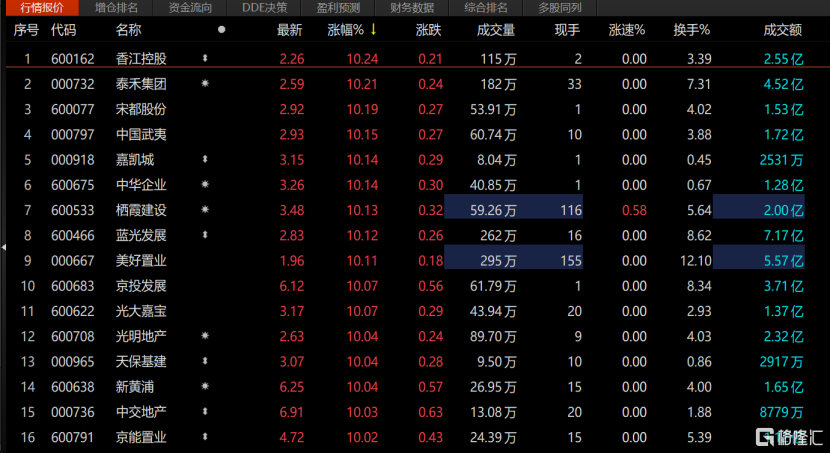Switch to the 增仓排名 tab
This screenshot has height=454, width=830.
click(116, 8)
